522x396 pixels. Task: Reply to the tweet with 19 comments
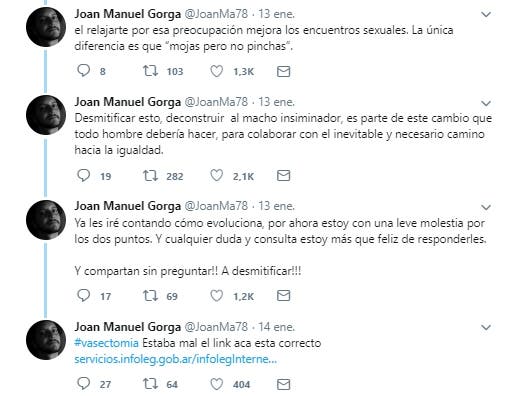tap(83, 175)
